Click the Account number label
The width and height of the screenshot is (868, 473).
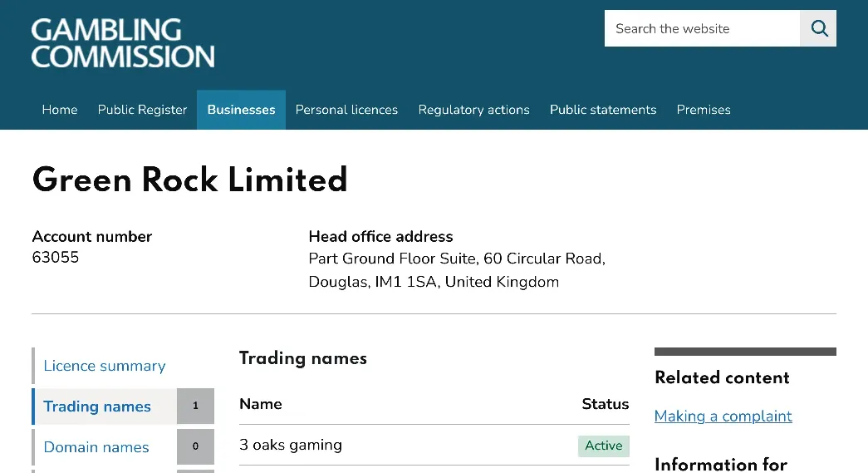click(92, 236)
